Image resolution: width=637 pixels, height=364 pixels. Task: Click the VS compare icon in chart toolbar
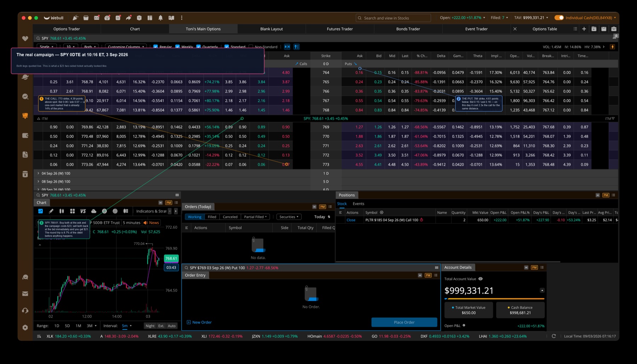[83, 211]
